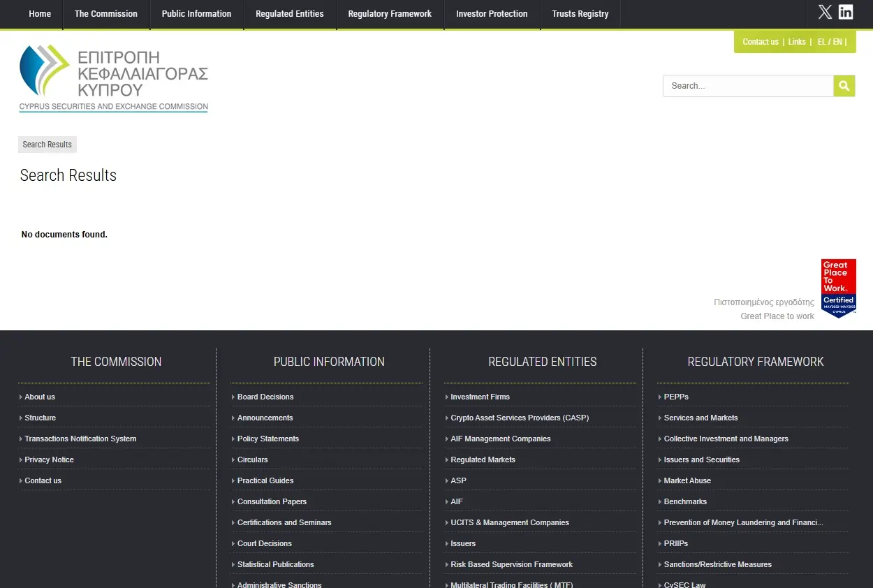
Task: Open UCITS & Management Companies link
Action: (x=509, y=522)
